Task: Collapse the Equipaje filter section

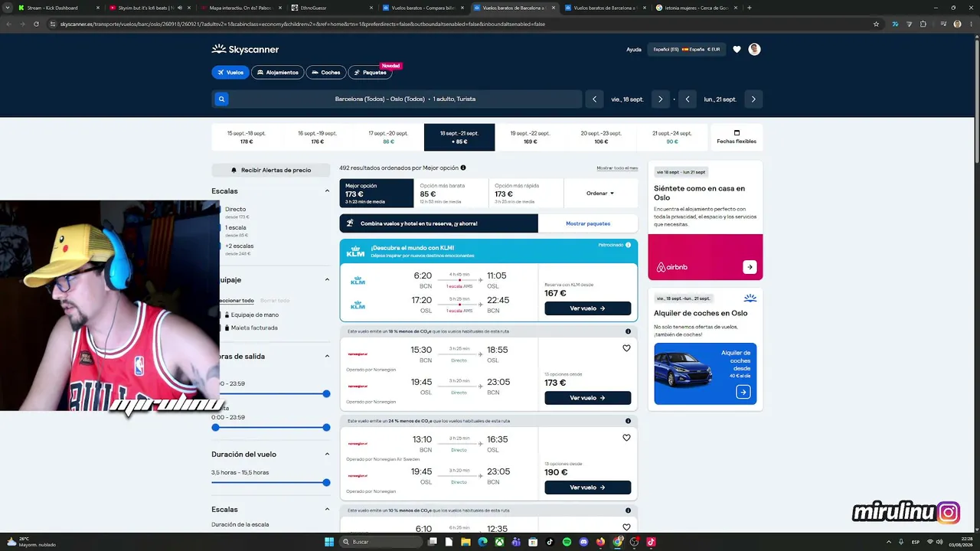Action: (x=327, y=280)
